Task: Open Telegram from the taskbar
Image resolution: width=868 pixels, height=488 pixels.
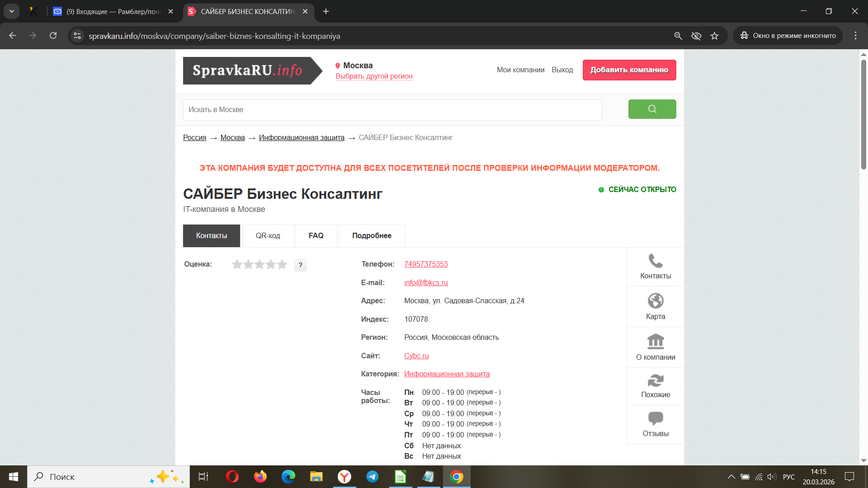Action: (373, 477)
